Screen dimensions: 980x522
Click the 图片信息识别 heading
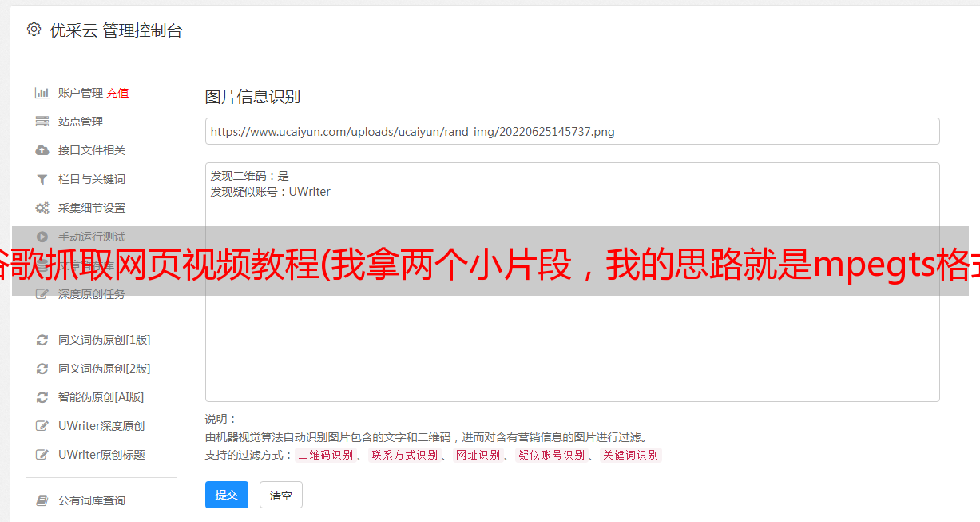coord(252,97)
